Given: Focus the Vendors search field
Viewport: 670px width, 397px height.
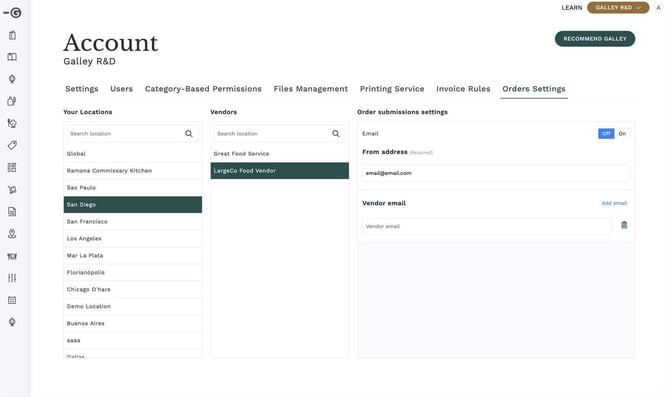Looking at the screenshot, I should (279, 134).
